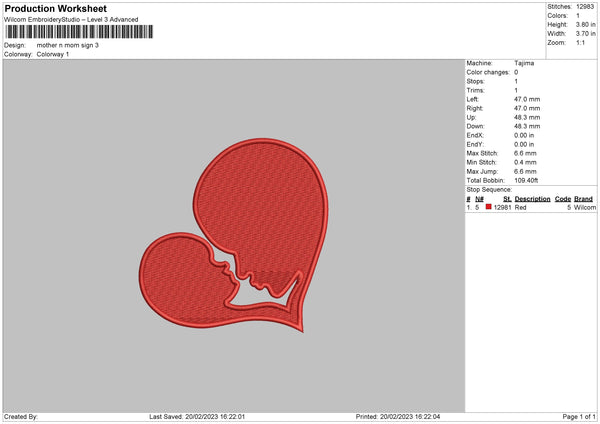Click the N# column header

pos(480,199)
